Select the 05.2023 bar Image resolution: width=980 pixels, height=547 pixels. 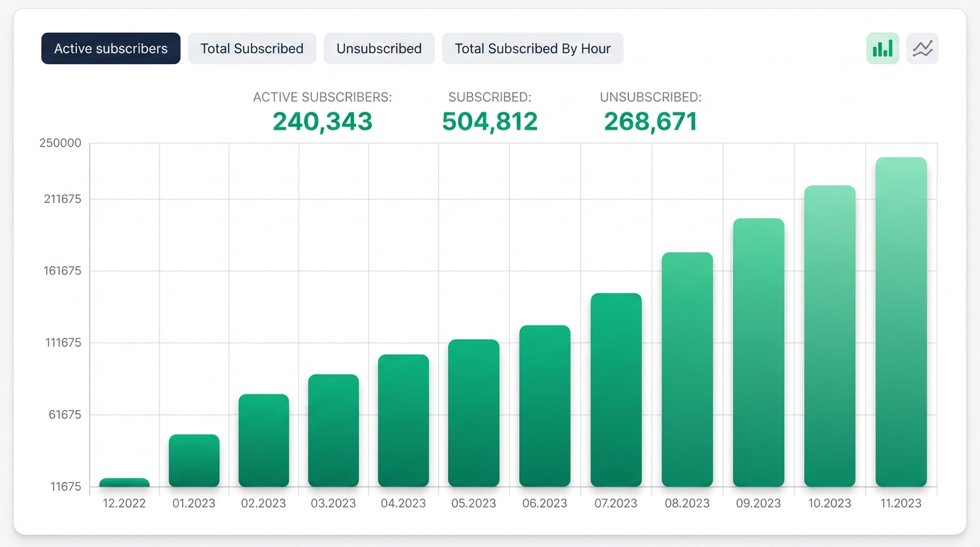[x=474, y=413]
